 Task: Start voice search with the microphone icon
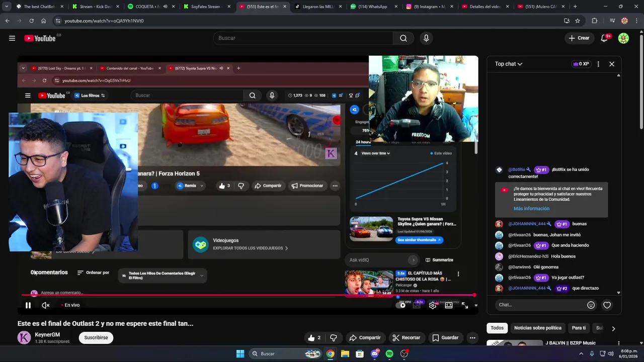(426, 38)
